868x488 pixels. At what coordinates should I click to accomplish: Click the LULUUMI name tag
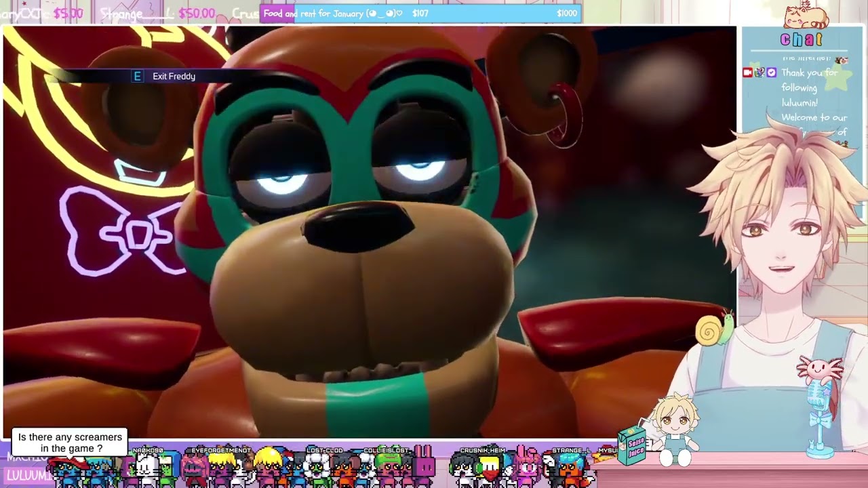(x=28, y=476)
